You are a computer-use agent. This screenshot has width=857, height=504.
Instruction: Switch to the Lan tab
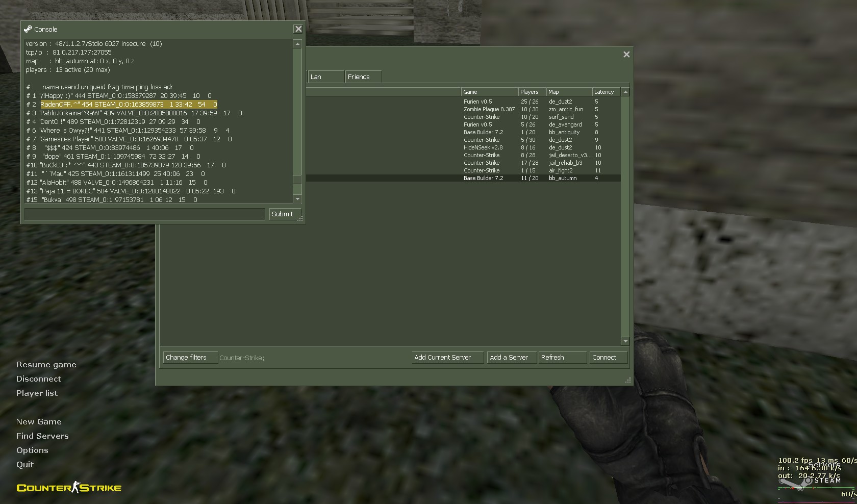[325, 77]
